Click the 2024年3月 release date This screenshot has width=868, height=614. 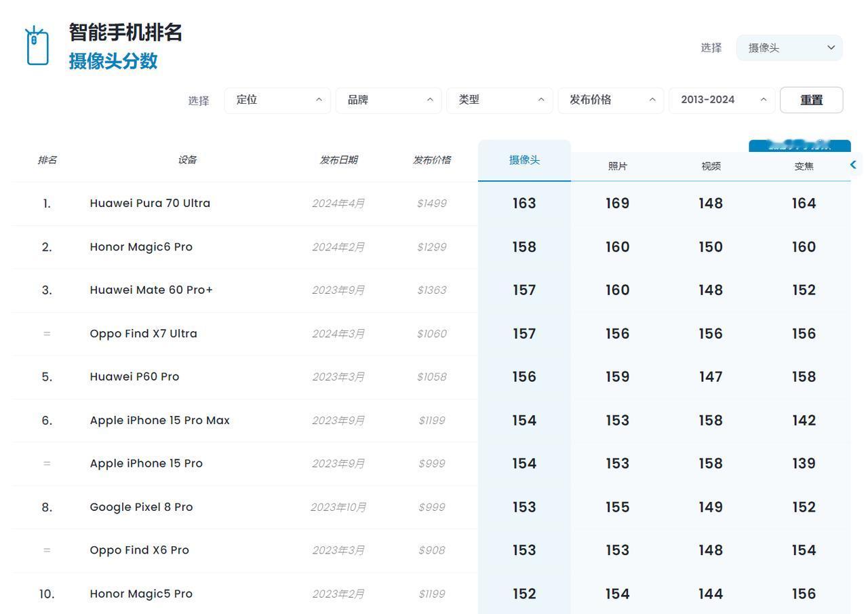coord(338,334)
